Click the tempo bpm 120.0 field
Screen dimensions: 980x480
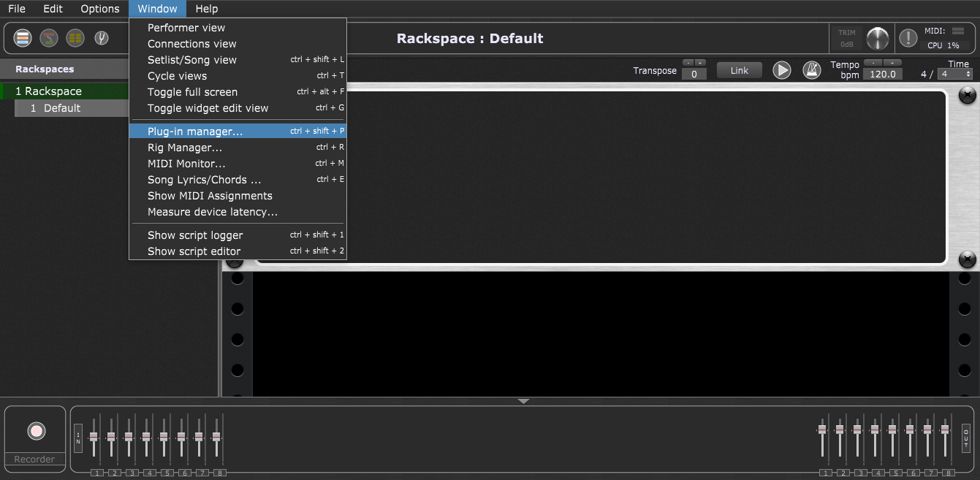[x=883, y=74]
